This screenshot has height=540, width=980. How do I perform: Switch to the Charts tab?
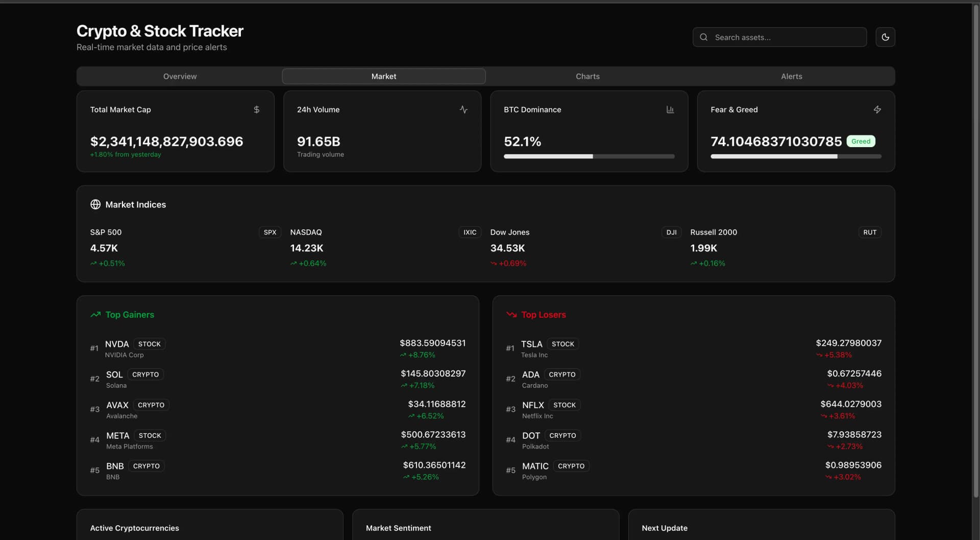coord(587,76)
